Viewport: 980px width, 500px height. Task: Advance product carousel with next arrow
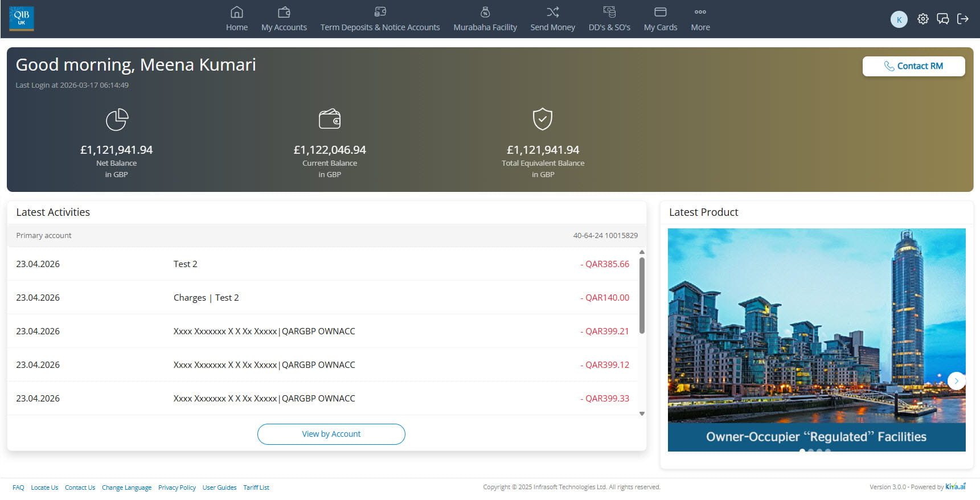[956, 380]
